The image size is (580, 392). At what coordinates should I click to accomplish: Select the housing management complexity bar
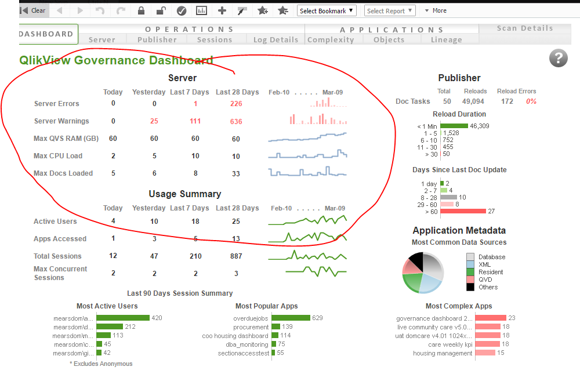[485, 353]
